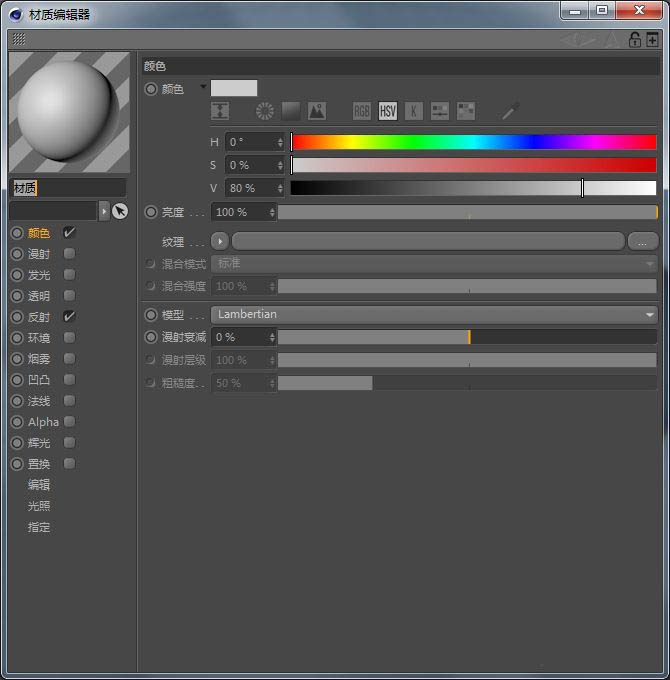Viewport: 670px width, 680px height.
Task: Open the 发光 channel page
Action: click(x=39, y=275)
